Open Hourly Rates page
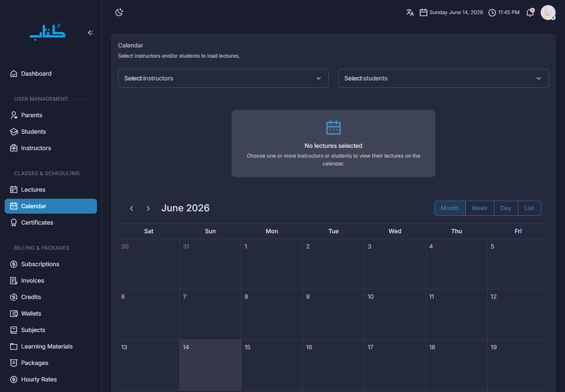This screenshot has height=392, width=565. (x=51, y=379)
